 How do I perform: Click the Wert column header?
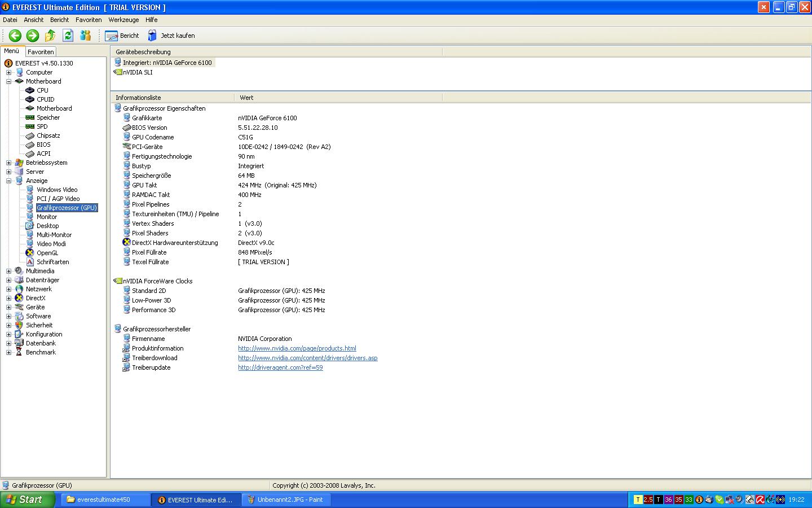tap(338, 98)
